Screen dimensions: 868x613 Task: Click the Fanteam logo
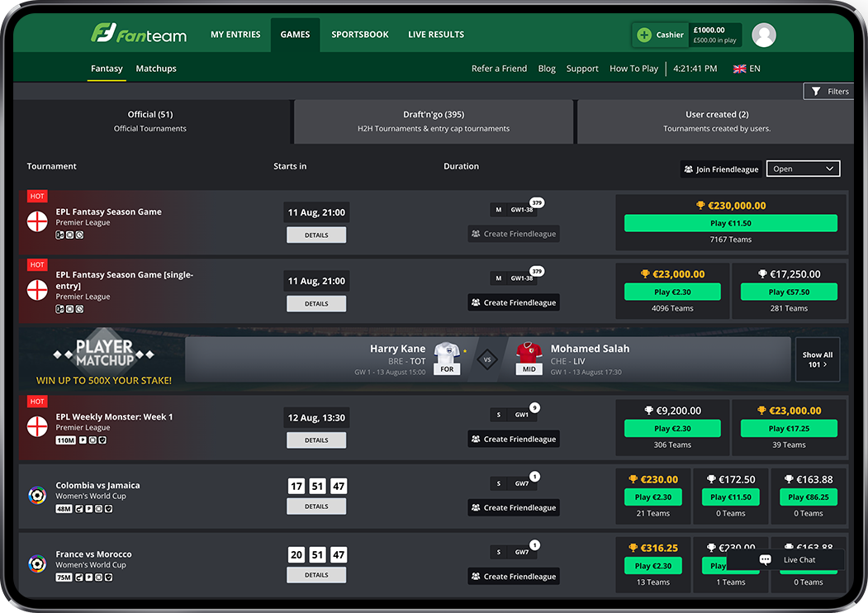(x=139, y=34)
